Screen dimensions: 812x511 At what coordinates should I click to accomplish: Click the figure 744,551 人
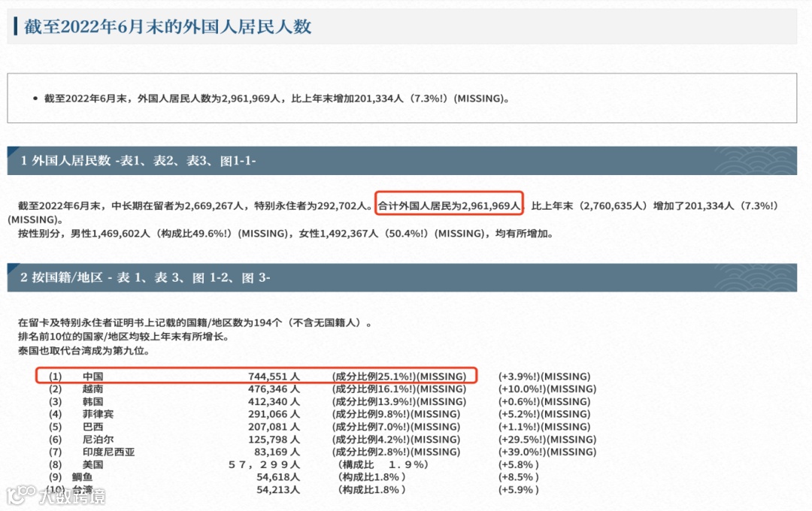[x=274, y=376]
